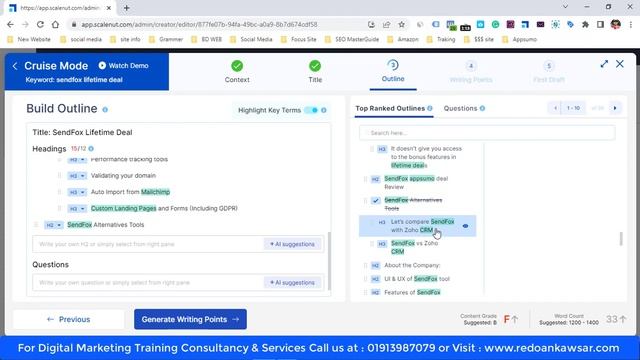The height and width of the screenshot is (360, 640).
Task: Open Chrome three-dot menu
Action: point(631,24)
